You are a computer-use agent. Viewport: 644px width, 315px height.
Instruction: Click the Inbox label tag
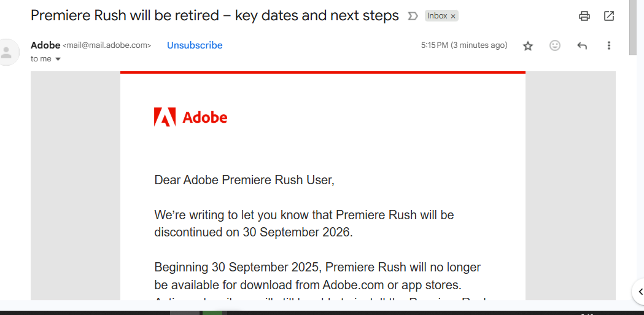click(437, 16)
